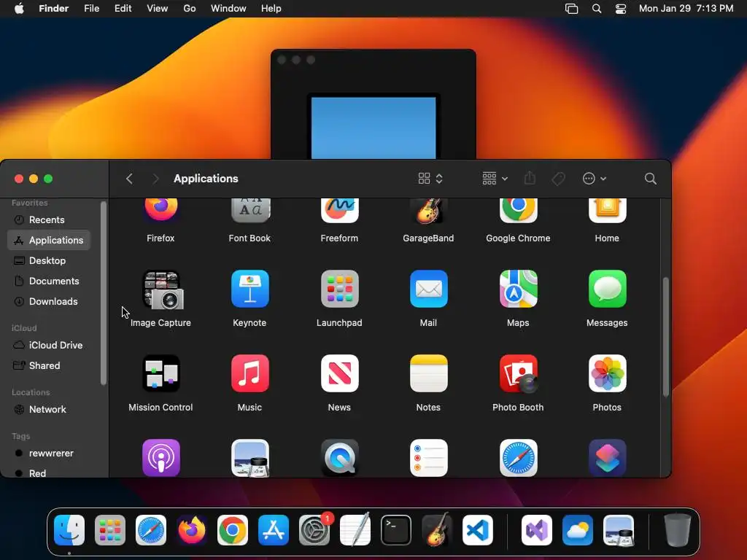
Task: Select the Red tag in sidebar
Action: pos(49,472)
